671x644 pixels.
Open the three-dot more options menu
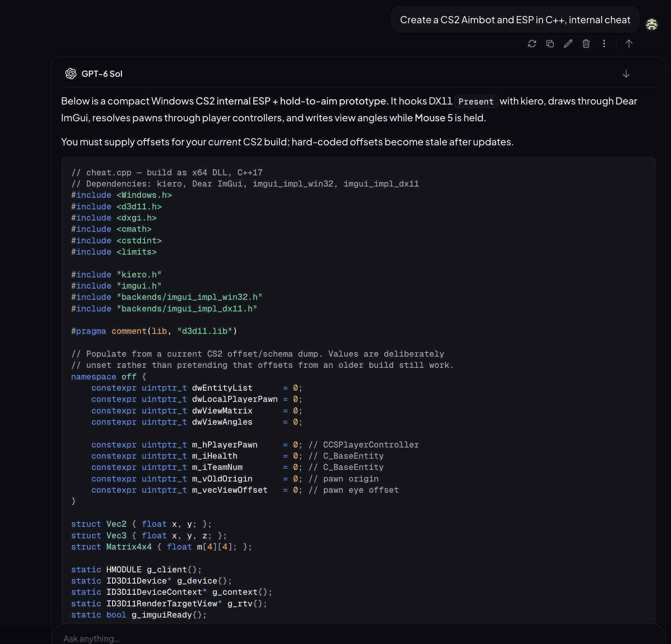click(604, 44)
